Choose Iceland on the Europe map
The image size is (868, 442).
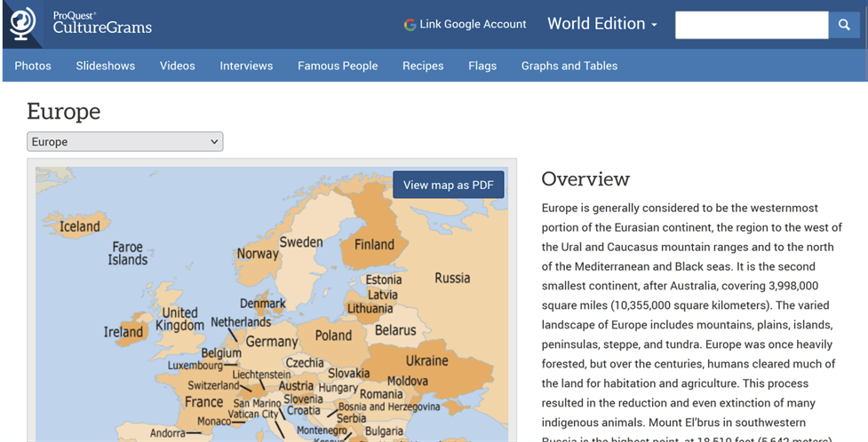(80, 226)
